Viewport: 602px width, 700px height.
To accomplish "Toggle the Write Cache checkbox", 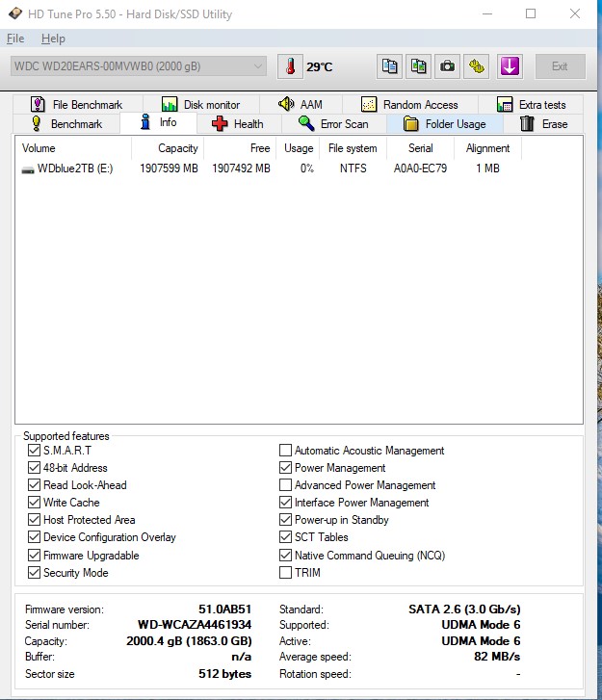I will pos(34,503).
